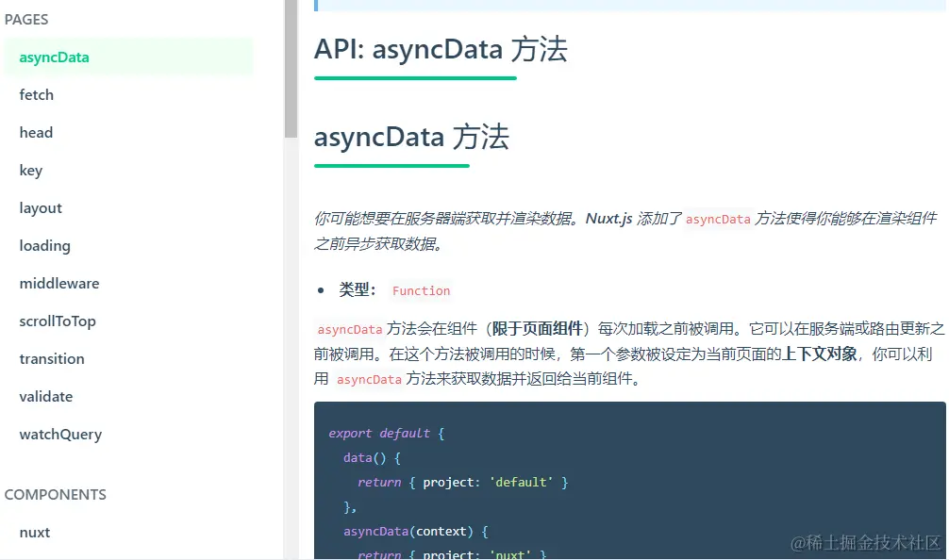
Task: Click the COMPONENTS section heading
Action: coord(55,495)
